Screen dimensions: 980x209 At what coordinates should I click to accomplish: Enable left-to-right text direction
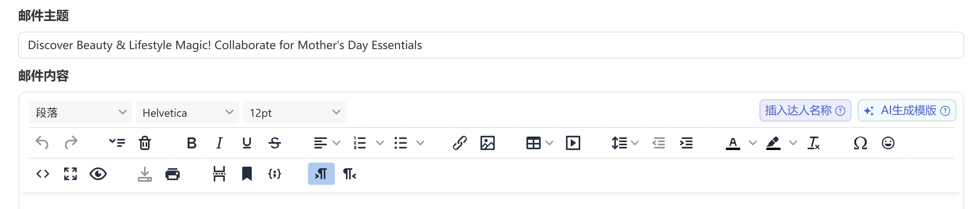(321, 174)
